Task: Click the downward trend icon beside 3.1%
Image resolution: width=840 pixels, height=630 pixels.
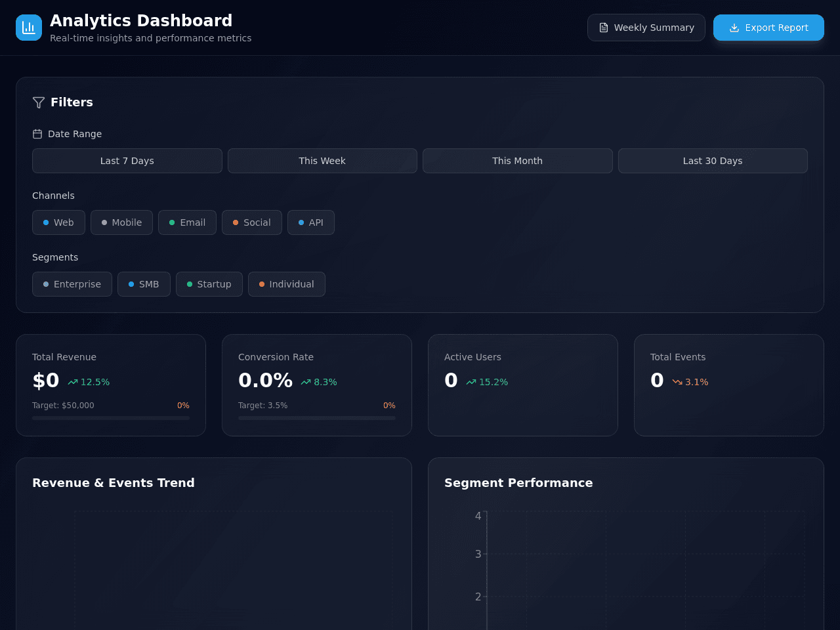Action: coord(677,382)
